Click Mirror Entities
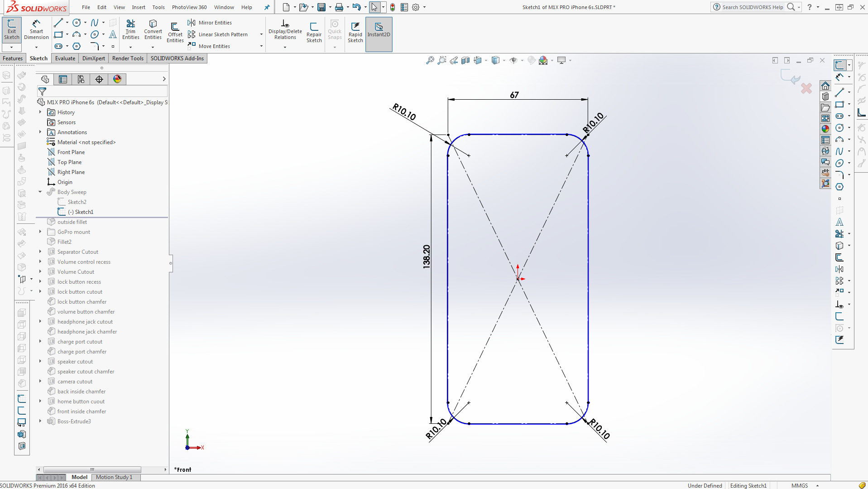 (210, 23)
